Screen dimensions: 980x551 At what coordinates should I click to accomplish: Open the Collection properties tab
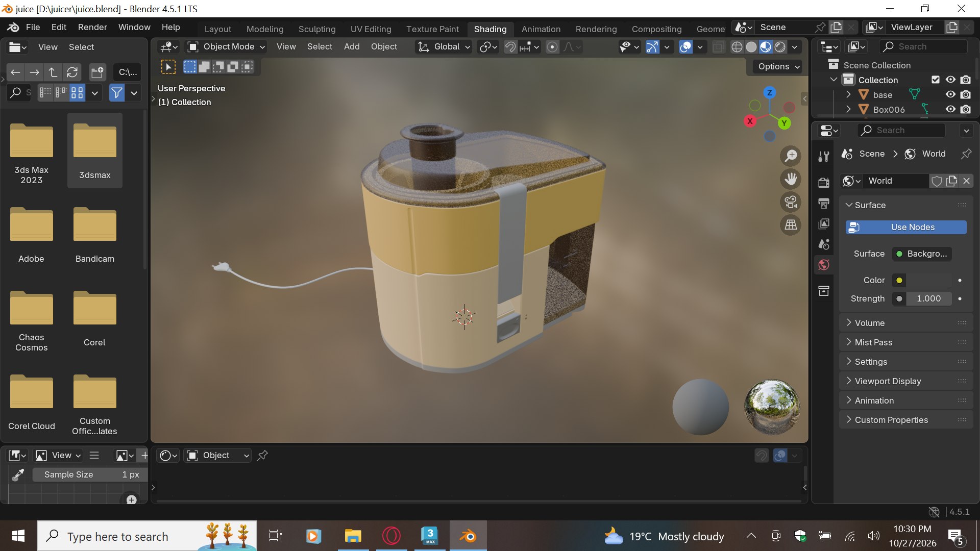click(x=823, y=291)
